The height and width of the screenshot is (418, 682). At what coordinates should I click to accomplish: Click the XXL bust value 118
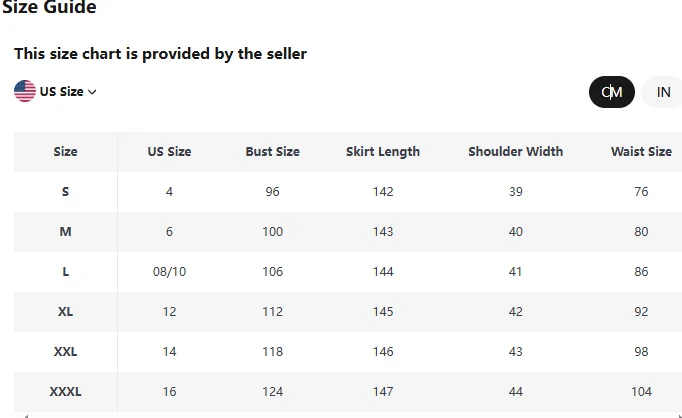(273, 351)
